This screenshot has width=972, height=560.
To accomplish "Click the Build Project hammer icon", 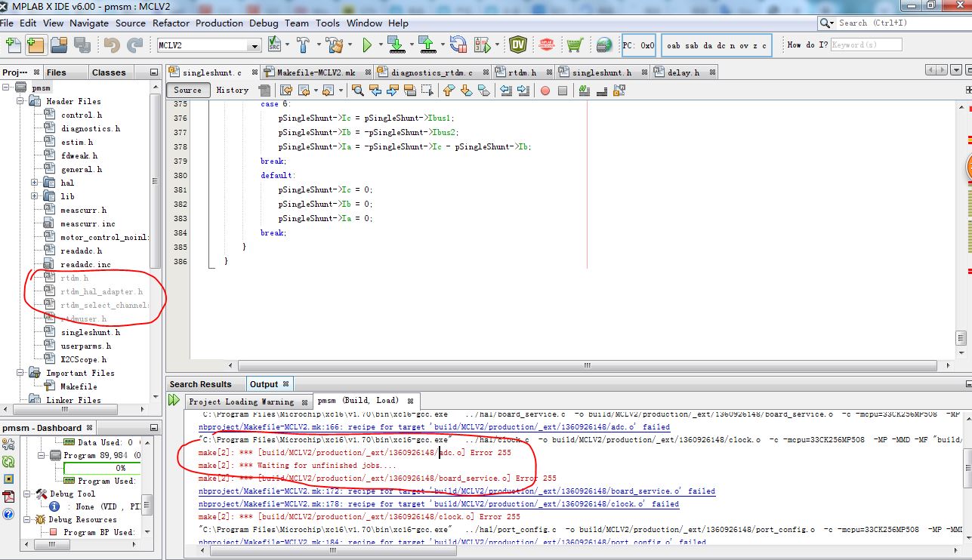I will pos(304,45).
